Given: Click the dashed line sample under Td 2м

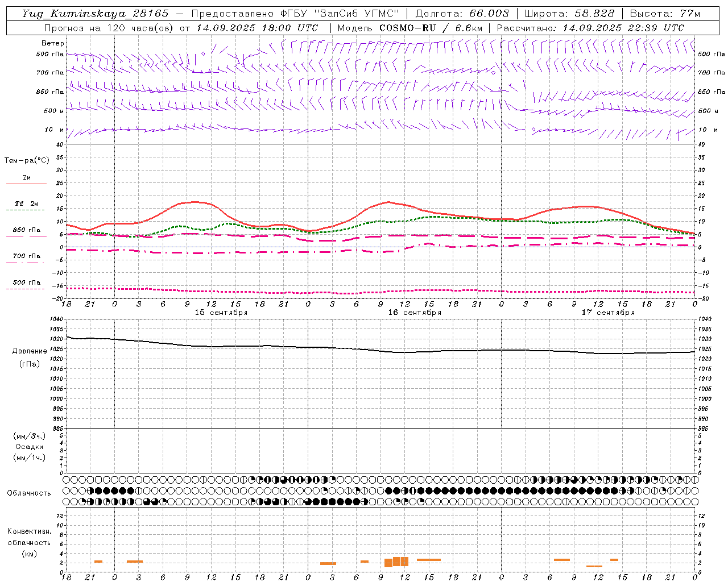Looking at the screenshot, I should tap(25, 210).
